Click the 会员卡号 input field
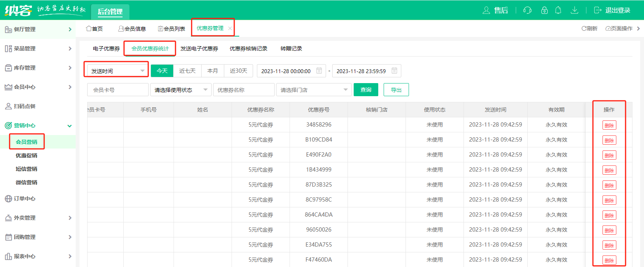Image resolution: width=644 pixels, height=267 pixels. click(118, 90)
